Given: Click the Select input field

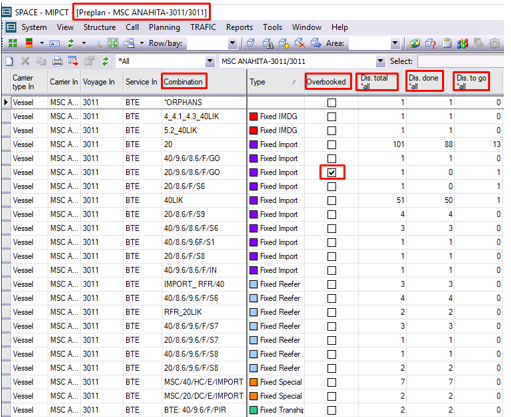Looking at the screenshot, I should tap(460, 61).
